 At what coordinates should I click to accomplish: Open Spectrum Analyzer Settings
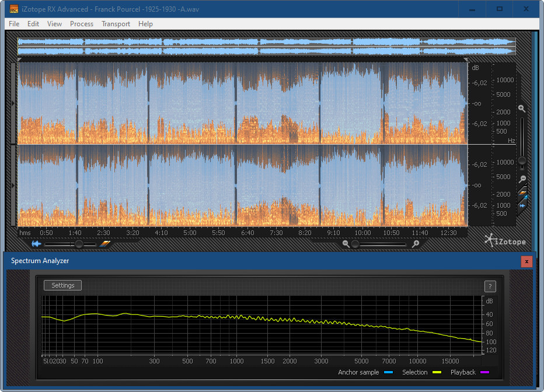[63, 285]
